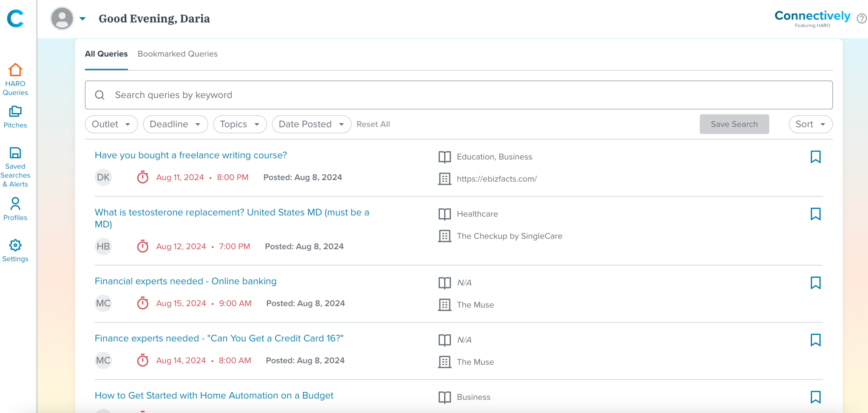
Task: Open the Sort dropdown
Action: pyautogui.click(x=810, y=124)
